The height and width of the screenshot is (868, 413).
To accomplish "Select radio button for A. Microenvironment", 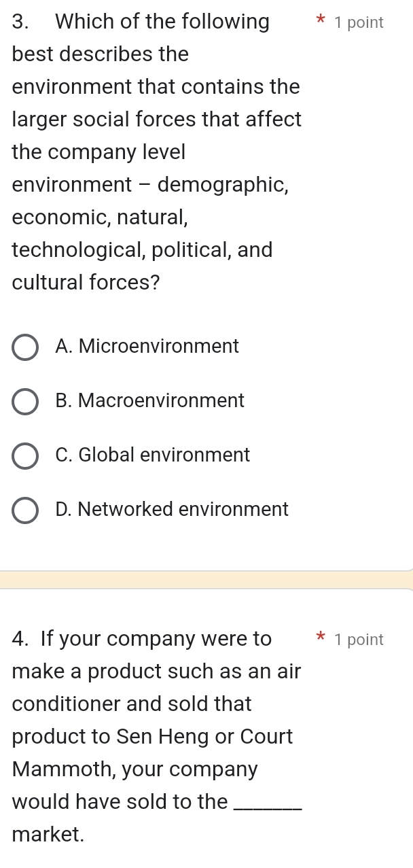I will coord(25,347).
